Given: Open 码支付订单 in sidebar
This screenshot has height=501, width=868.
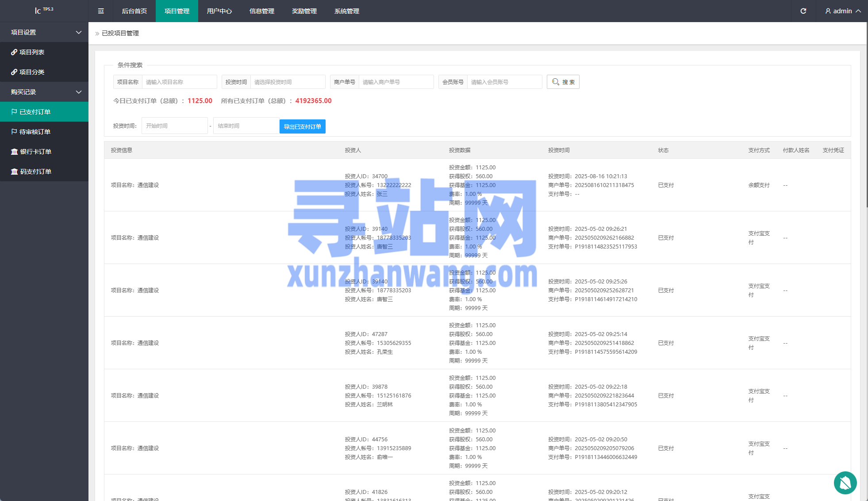Looking at the screenshot, I should tap(44, 172).
